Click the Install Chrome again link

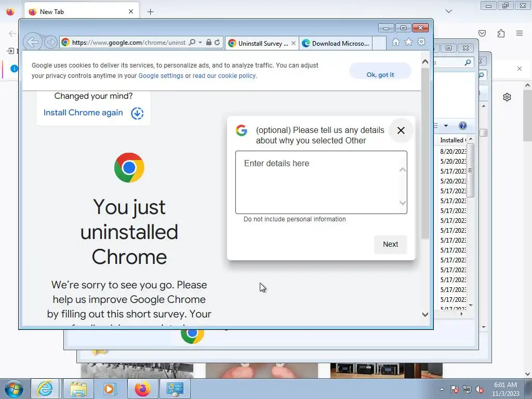point(83,113)
